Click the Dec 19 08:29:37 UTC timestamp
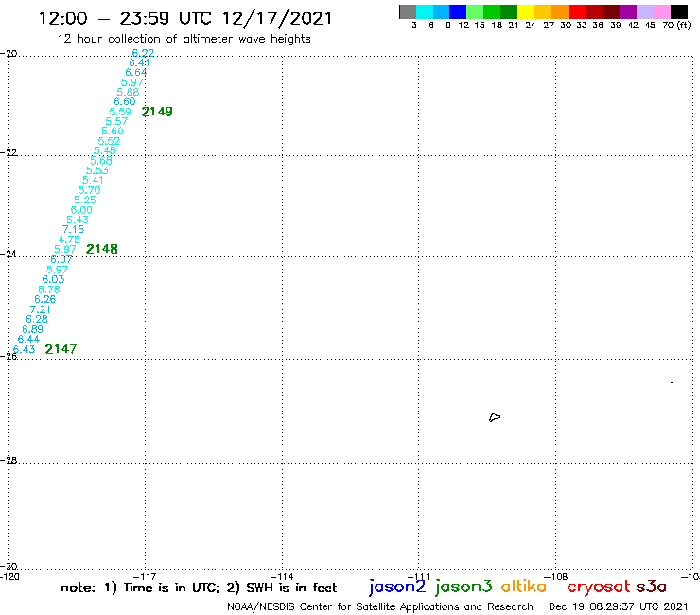The width and height of the screenshot is (700, 615). [619, 607]
